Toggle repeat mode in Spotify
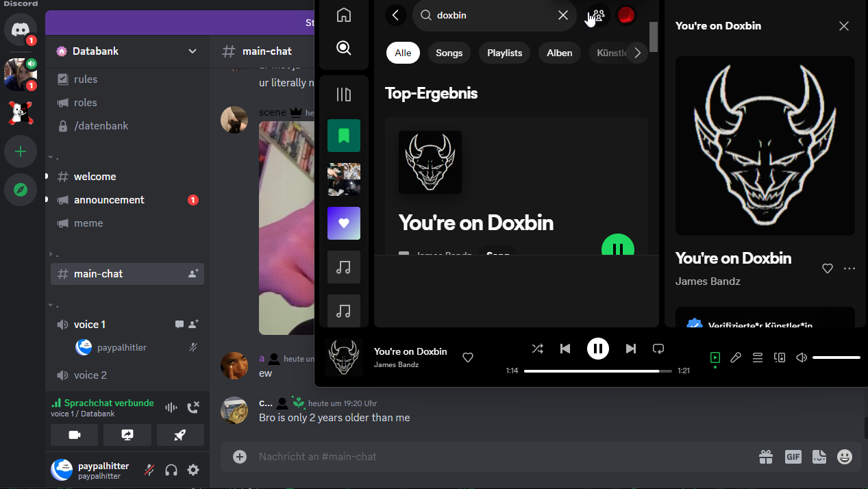 click(x=658, y=349)
